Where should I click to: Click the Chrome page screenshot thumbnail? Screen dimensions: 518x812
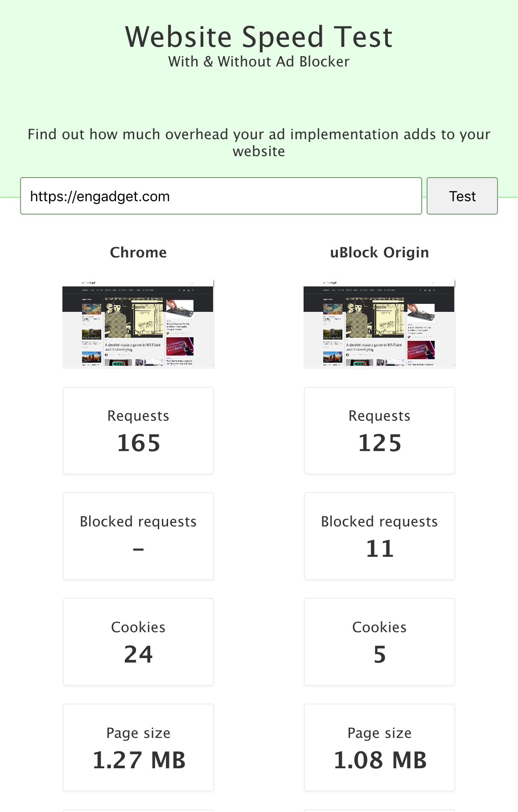point(138,324)
